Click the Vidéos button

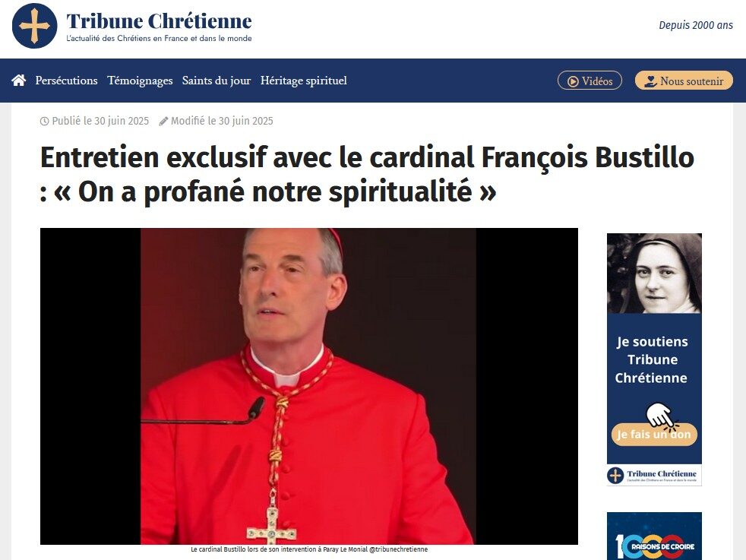(590, 81)
